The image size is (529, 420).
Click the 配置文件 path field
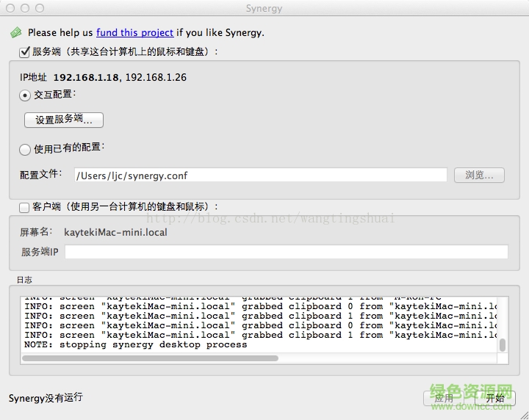coord(260,175)
